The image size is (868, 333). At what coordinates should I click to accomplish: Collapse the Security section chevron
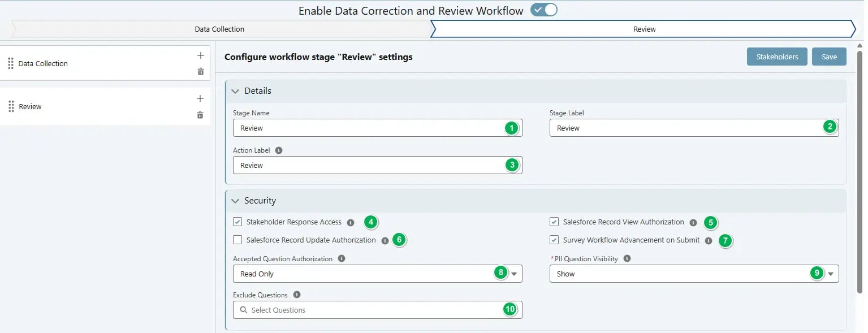point(235,201)
